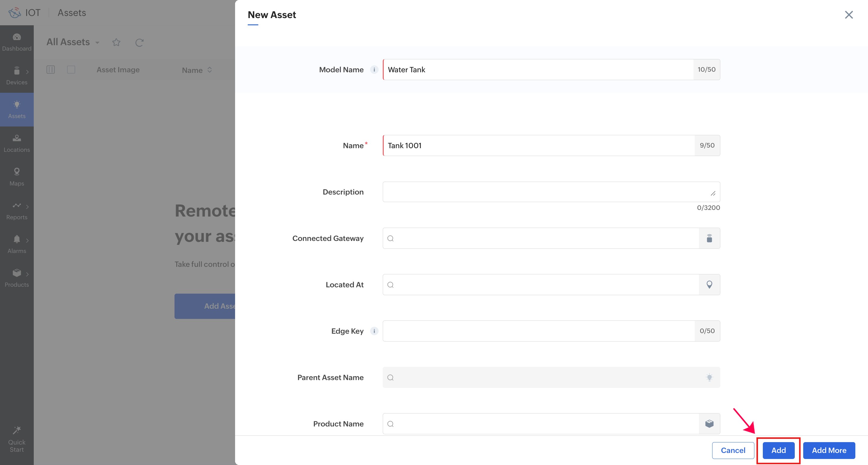The image size is (868, 465).
Task: Click the New Asset panel heading
Action: [x=272, y=15]
